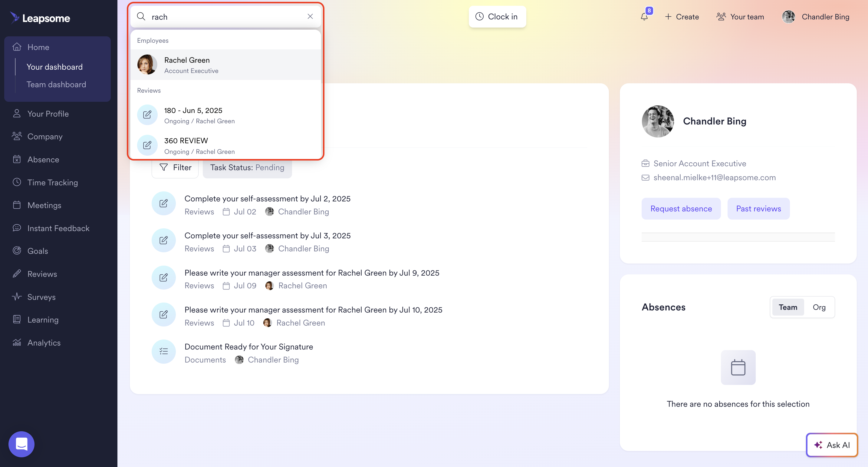The height and width of the screenshot is (467, 868).
Task: Open the chat support bubble
Action: pyautogui.click(x=21, y=444)
